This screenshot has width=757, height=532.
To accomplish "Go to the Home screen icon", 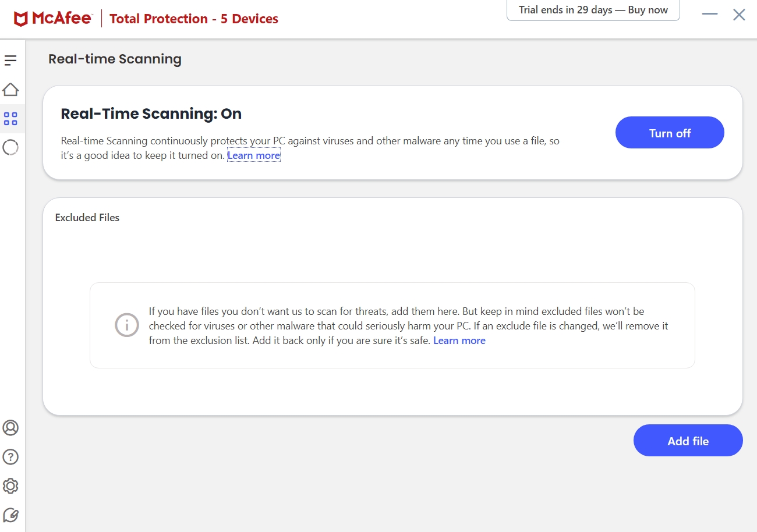I will point(10,90).
